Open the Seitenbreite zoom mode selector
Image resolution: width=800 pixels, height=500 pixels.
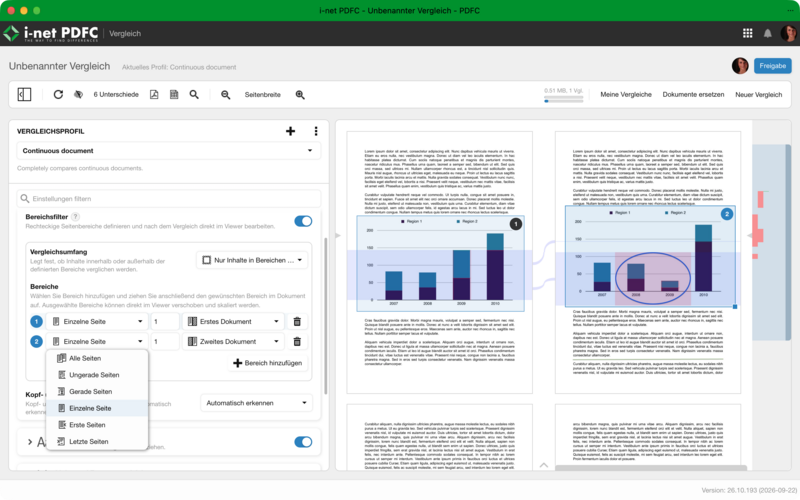point(262,94)
